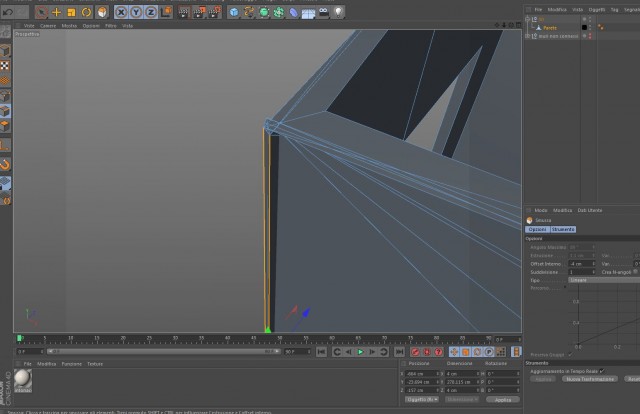This screenshot has height=414, width=640.
Task: Select the Rotate tool icon
Action: 86,13
